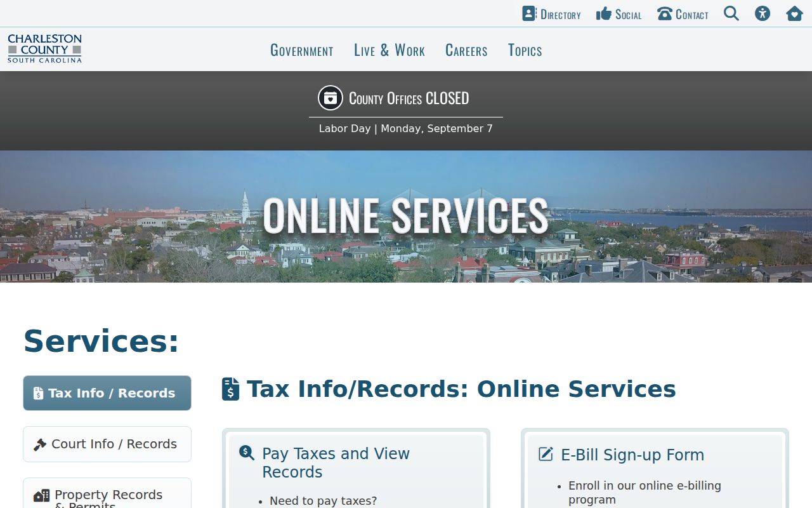
Task: Click the 'Labor Day | Monday, September 7' text
Action: click(406, 128)
